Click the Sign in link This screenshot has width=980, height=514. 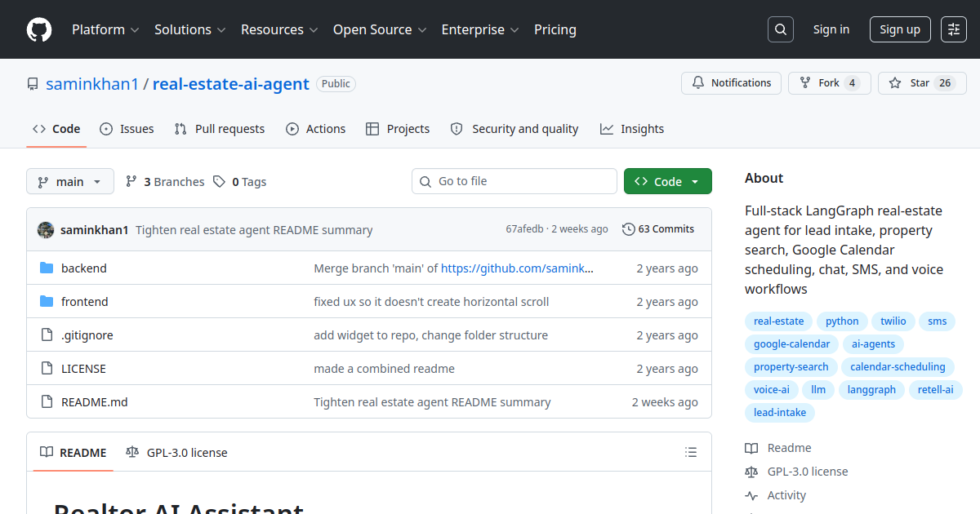point(831,29)
